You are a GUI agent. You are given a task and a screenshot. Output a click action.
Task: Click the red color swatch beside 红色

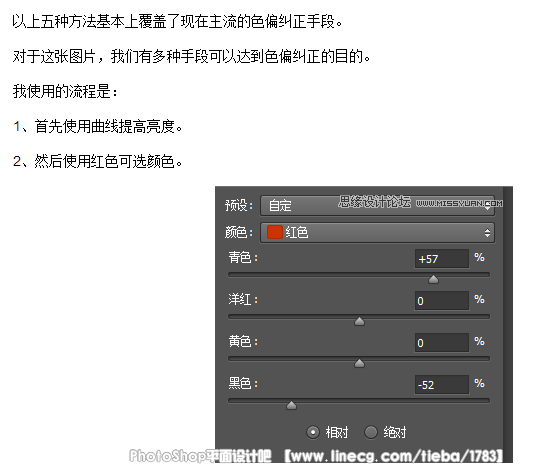click(275, 232)
